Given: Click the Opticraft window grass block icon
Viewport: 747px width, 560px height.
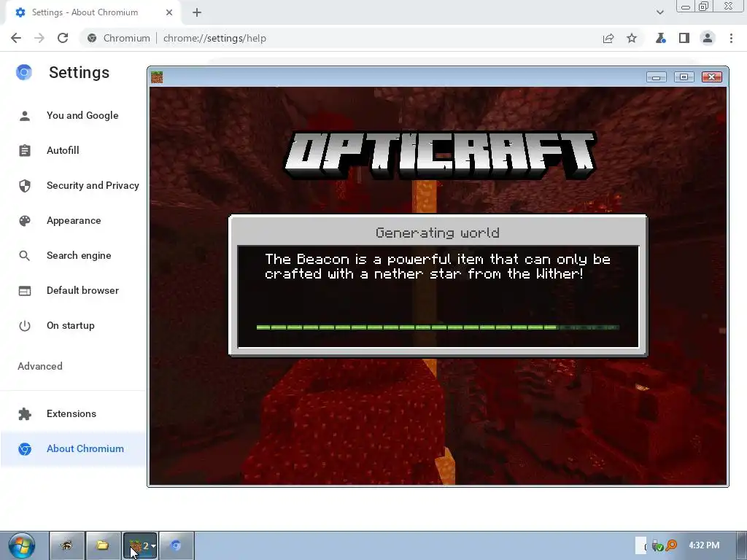Looking at the screenshot, I should point(157,77).
